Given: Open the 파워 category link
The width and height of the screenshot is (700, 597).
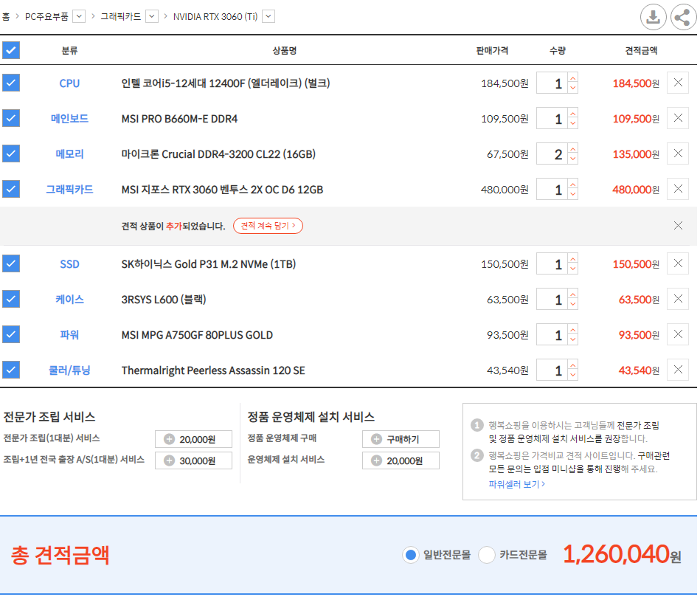Looking at the screenshot, I should click(69, 335).
